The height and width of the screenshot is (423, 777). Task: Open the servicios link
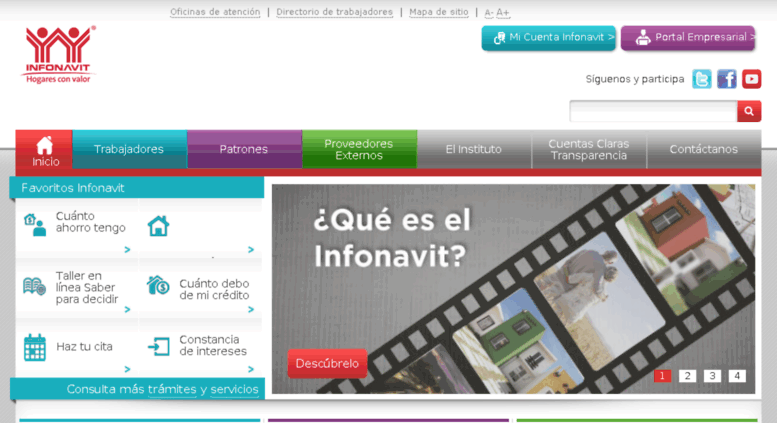(x=234, y=389)
